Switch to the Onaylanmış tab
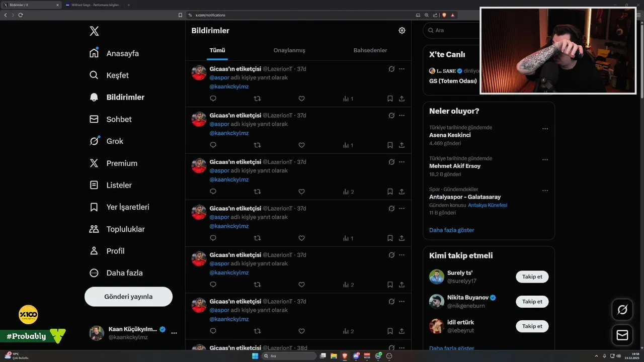The image size is (644, 362). (x=289, y=50)
